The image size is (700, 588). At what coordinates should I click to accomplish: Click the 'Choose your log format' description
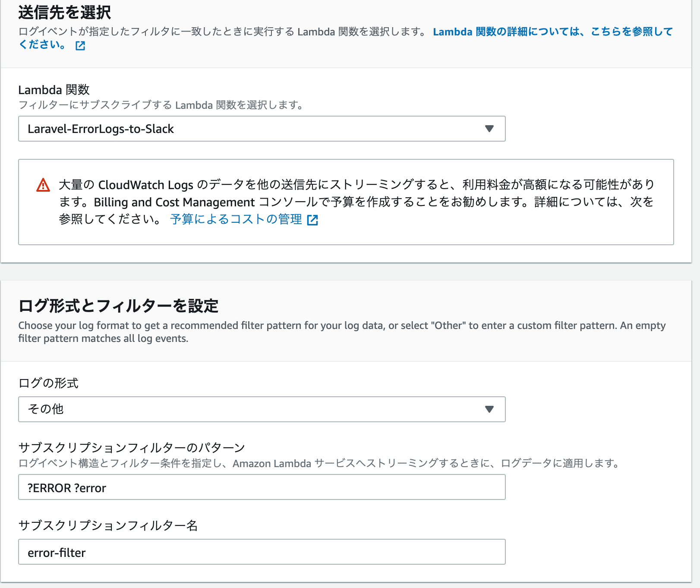342,332
